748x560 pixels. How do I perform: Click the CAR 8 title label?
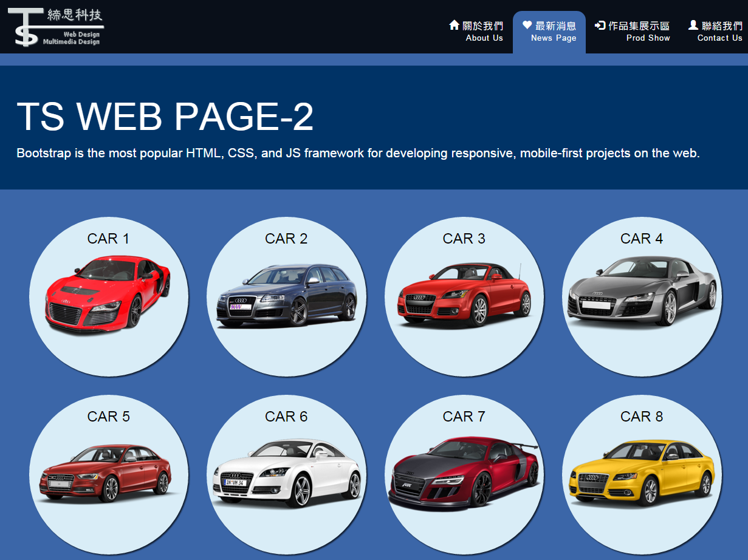point(642,417)
